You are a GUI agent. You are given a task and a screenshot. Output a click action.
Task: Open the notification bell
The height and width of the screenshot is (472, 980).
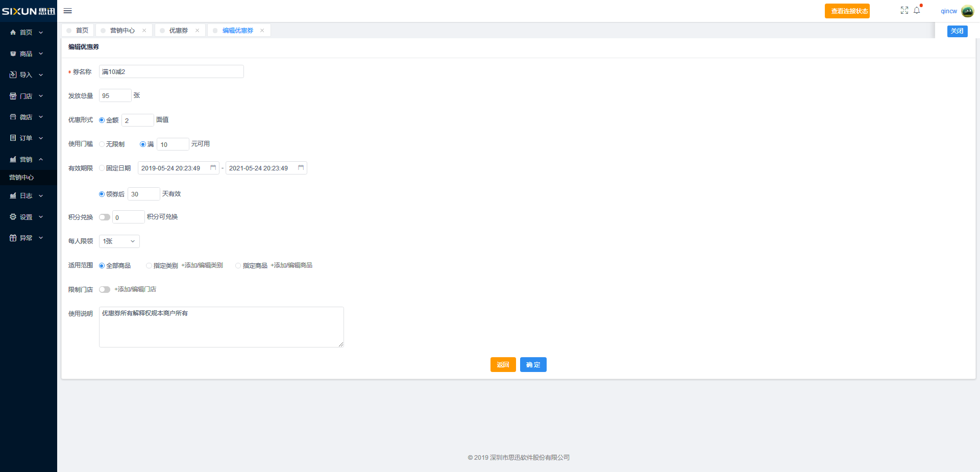tap(917, 11)
